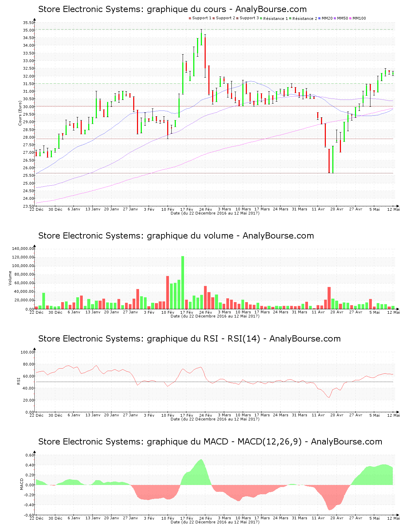Toggle the Support 3 legend marker
This screenshot has width=412, height=532.
coord(237,18)
